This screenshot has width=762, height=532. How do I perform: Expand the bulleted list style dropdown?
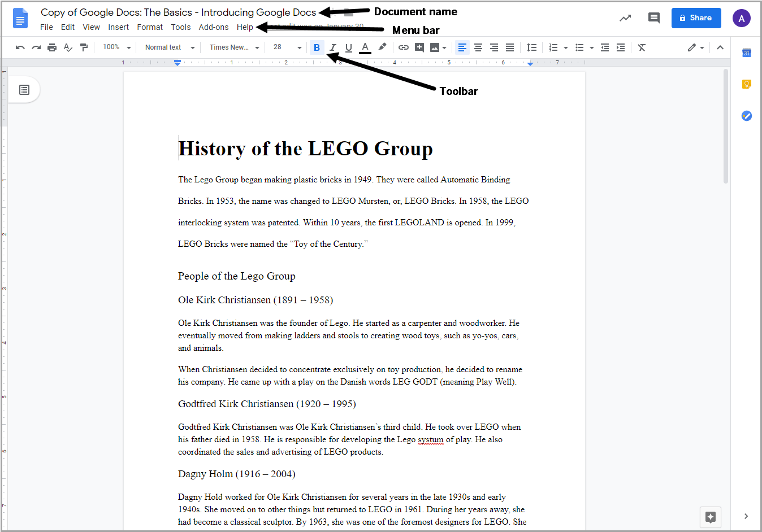point(592,48)
